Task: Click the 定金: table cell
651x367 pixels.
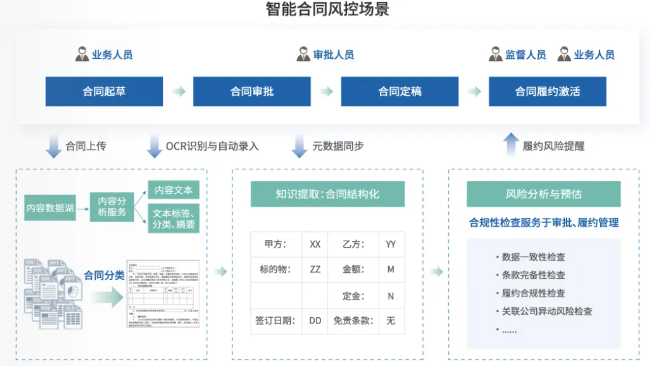Action: pyautogui.click(x=353, y=296)
